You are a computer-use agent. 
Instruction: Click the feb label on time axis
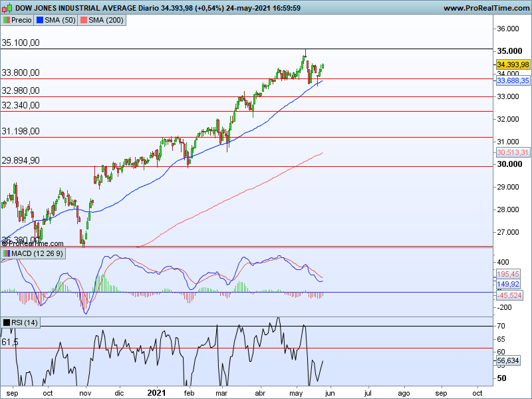[x=189, y=393]
